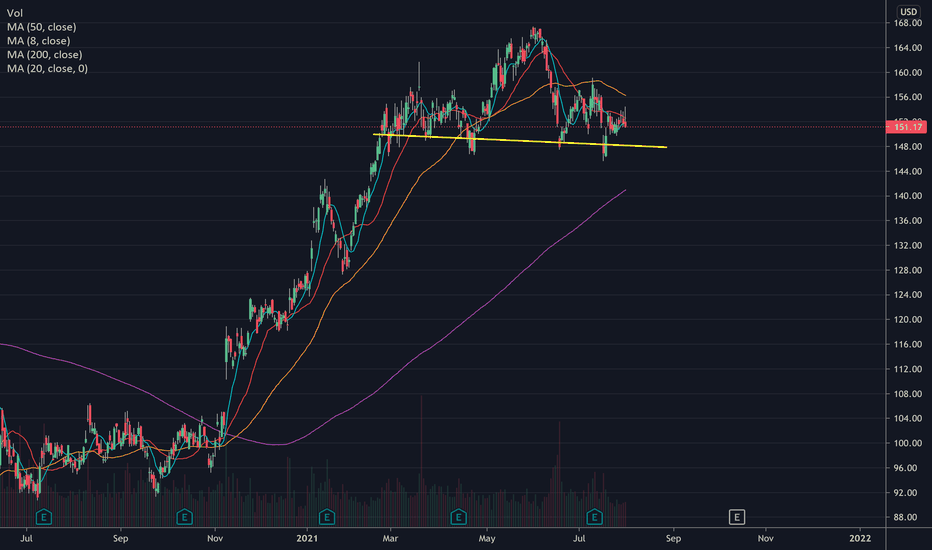Click the Nov label before 2022
Viewport: 932px width, 550px height.
(766, 539)
